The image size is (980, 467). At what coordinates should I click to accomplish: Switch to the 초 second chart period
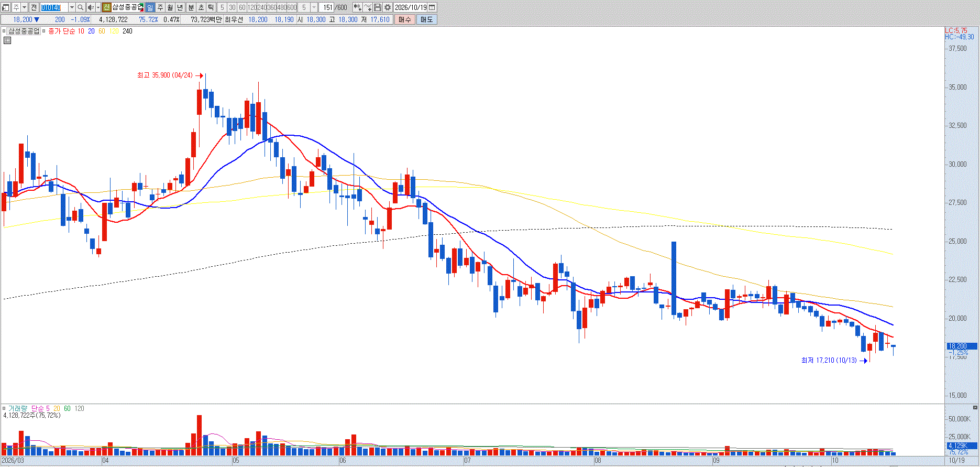tap(201, 7)
